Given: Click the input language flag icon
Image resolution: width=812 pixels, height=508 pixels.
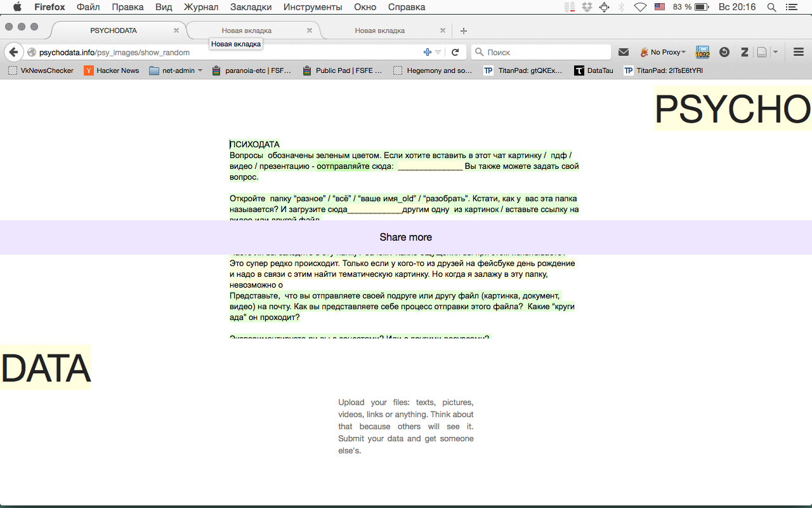Looking at the screenshot, I should [660, 7].
